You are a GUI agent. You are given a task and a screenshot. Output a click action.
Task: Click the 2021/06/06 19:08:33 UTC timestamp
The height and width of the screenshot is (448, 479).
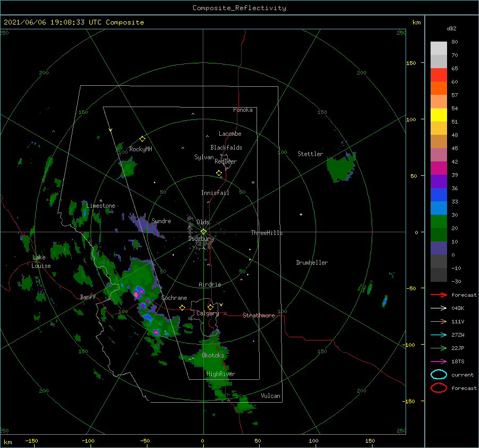click(x=53, y=22)
